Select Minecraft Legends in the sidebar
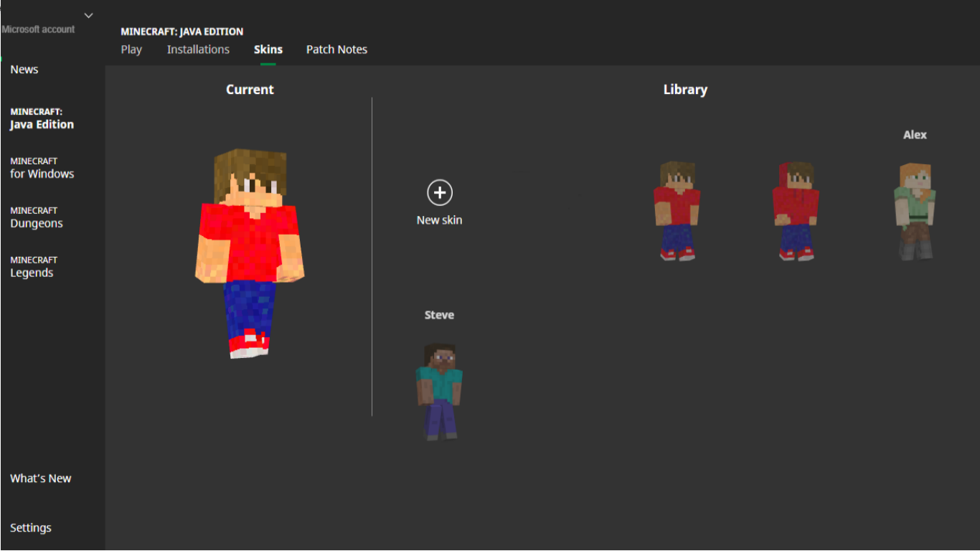Screen dimensions: 980x551 click(33, 267)
